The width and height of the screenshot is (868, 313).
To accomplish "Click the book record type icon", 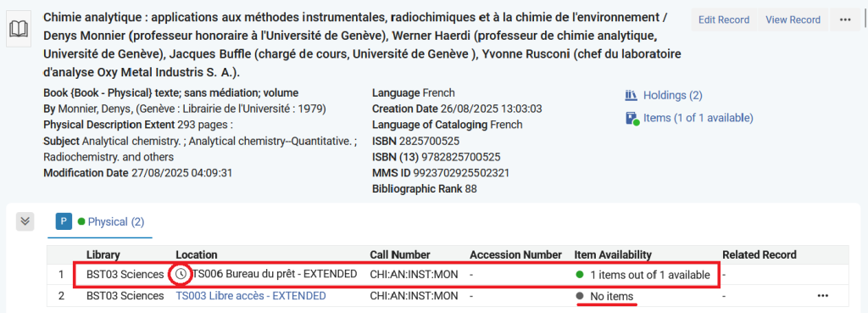I will click(19, 29).
